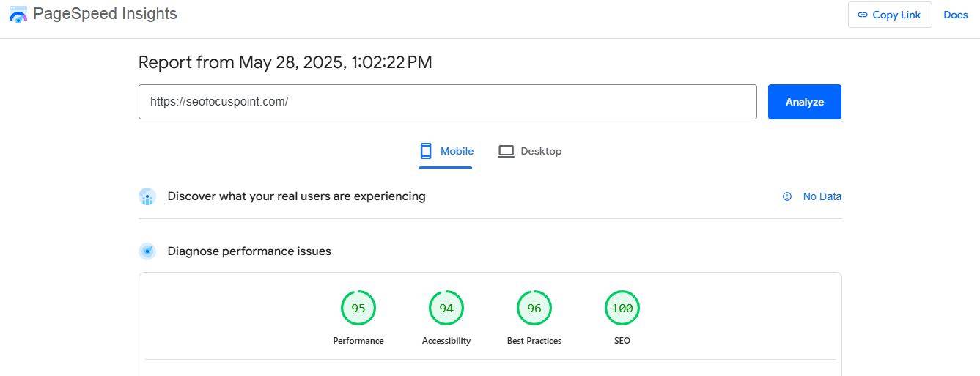Select the 'Diagnose performance issues' heading
The image size is (980, 376).
click(249, 251)
